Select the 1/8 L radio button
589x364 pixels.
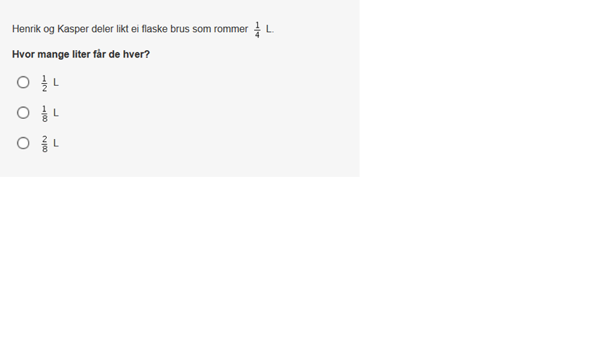click(x=23, y=113)
